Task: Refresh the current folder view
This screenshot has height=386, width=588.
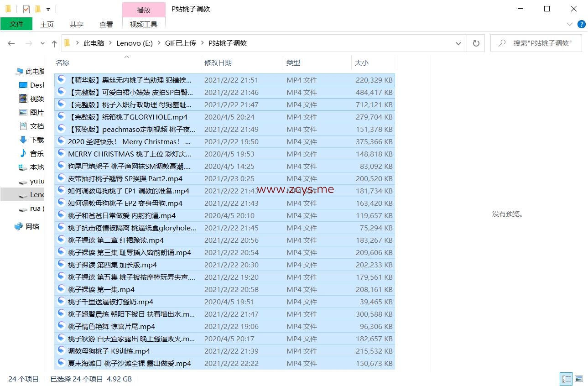Action: coord(476,43)
